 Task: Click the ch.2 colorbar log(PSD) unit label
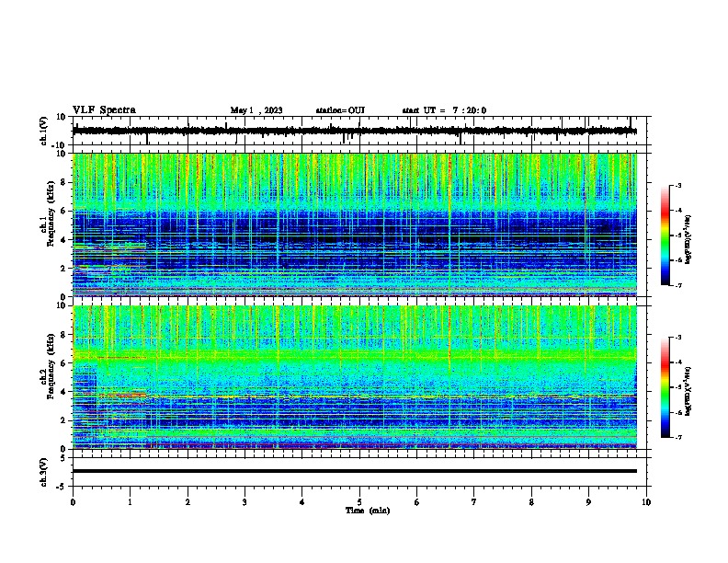(688, 391)
